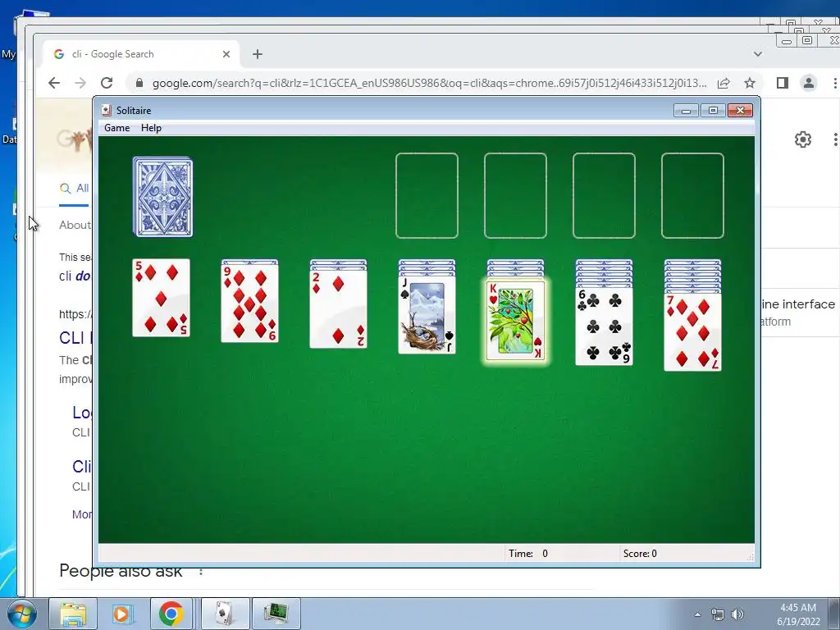Open Google quick settings gear

click(802, 139)
